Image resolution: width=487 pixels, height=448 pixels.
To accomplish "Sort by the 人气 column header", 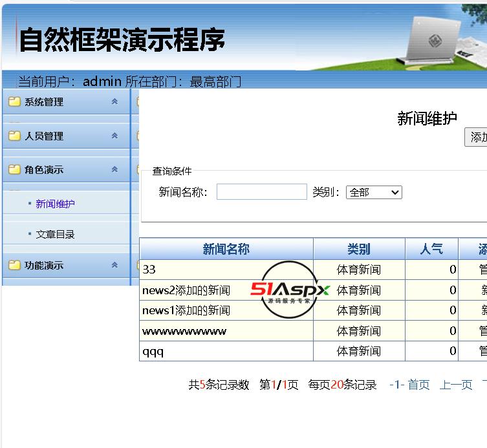I will (x=431, y=249).
